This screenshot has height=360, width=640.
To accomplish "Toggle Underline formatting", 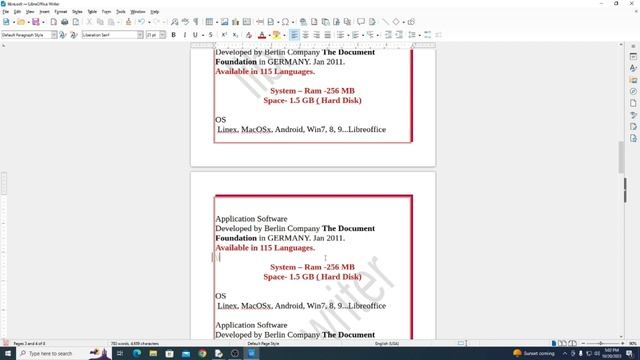I will (195, 35).
